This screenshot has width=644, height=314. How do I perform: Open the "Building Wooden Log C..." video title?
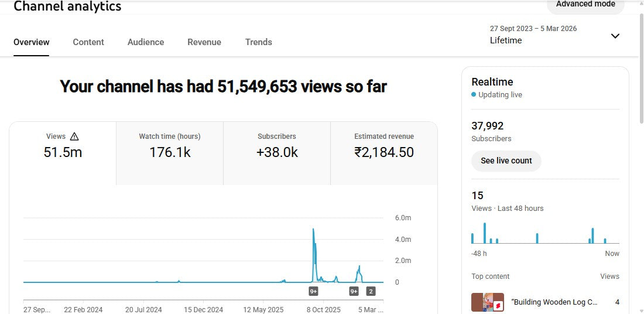click(554, 302)
